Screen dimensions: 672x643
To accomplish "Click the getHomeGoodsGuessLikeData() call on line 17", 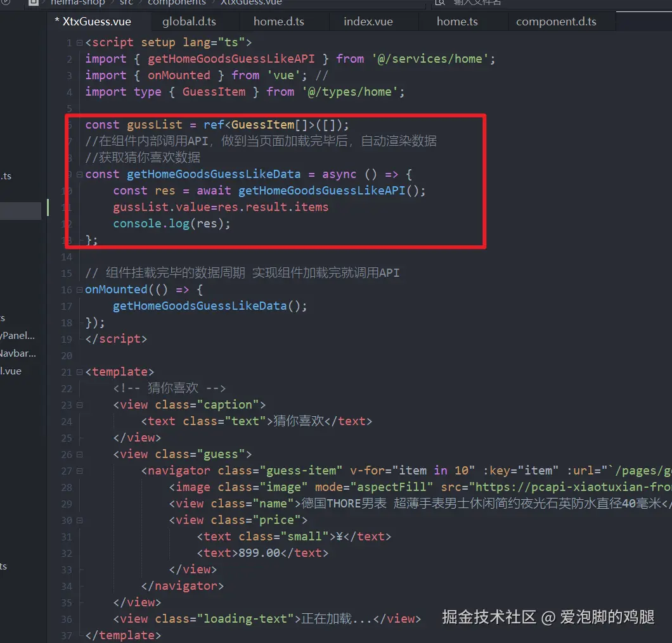I will point(210,306).
